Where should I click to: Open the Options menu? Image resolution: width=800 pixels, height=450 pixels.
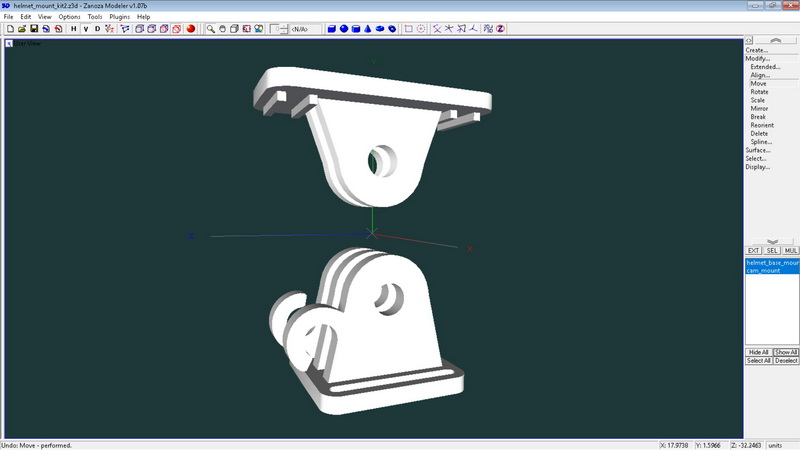coord(69,17)
